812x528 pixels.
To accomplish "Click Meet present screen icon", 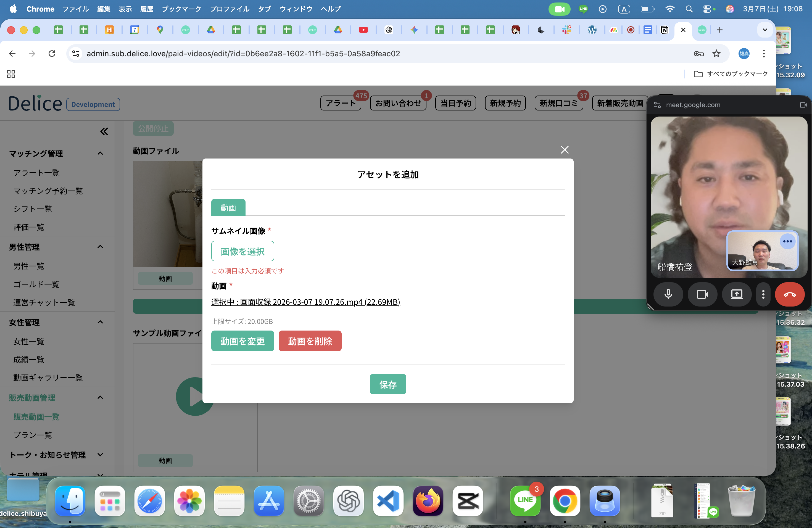I will click(x=737, y=294).
